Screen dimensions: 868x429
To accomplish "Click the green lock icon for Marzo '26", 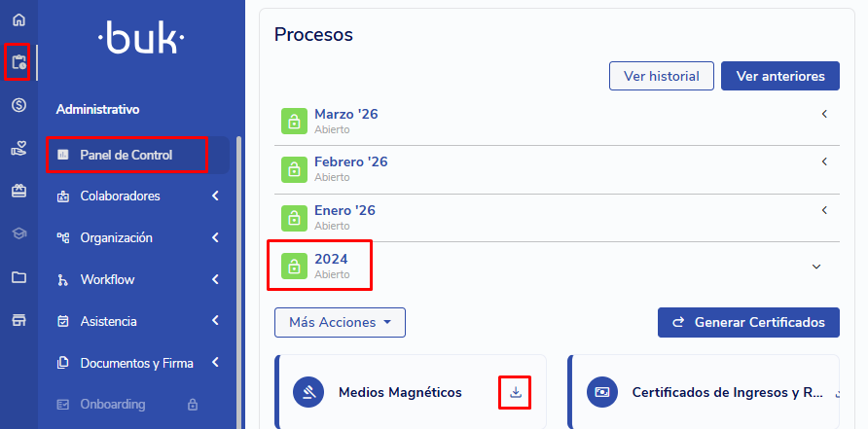I will [x=293, y=121].
